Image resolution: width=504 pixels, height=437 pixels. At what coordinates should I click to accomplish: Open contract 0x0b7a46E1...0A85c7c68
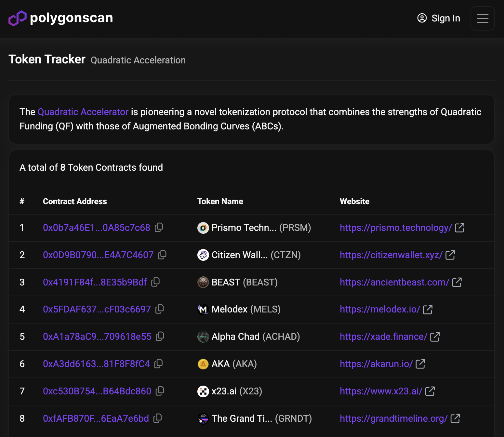pyautogui.click(x=97, y=228)
